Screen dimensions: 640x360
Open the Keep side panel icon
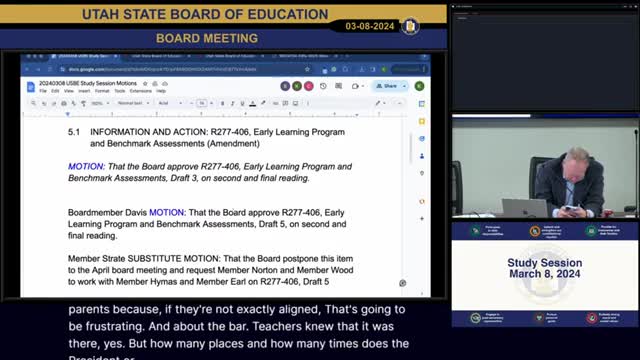click(422, 121)
